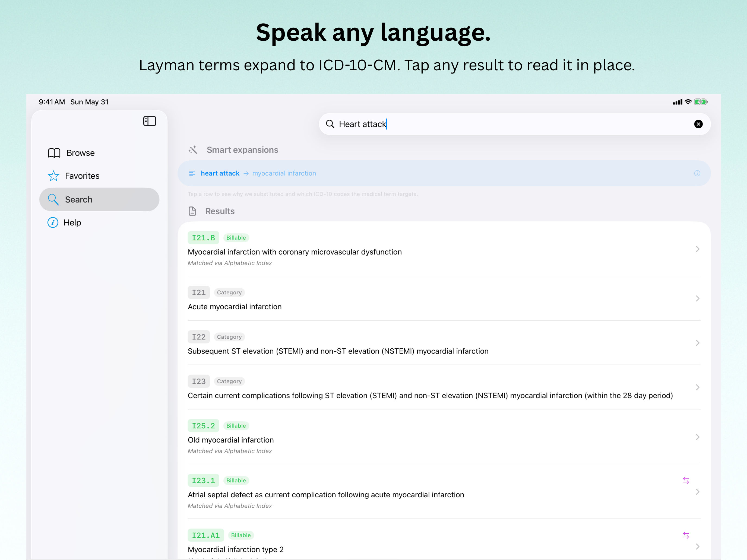Click the Wi-Fi status icon
Viewport: 747px width, 560px height.
(688, 101)
